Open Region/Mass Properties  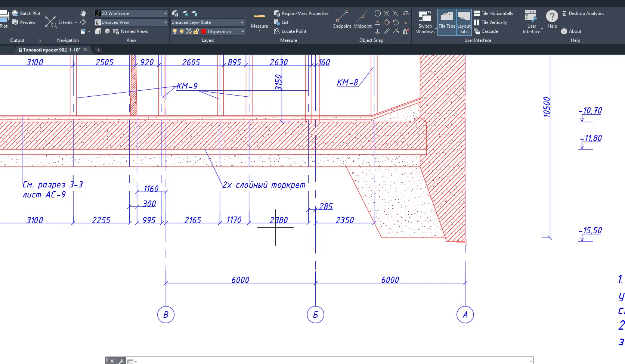click(301, 13)
